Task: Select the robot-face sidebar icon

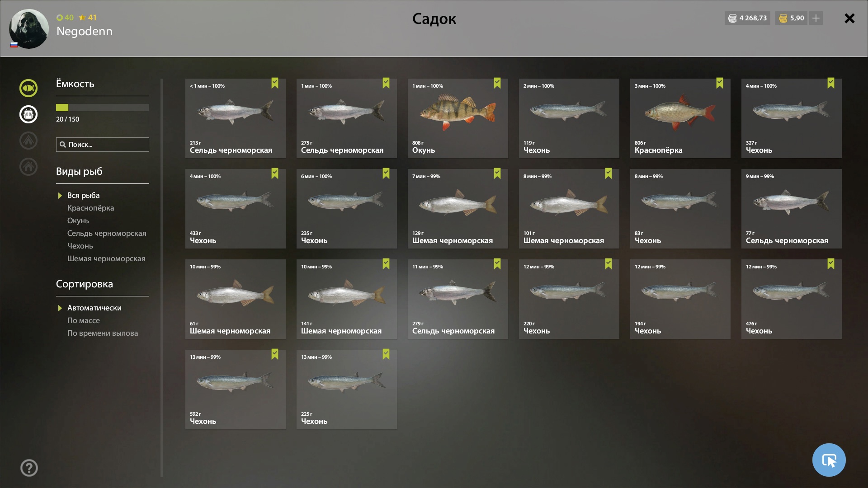Action: (x=28, y=114)
